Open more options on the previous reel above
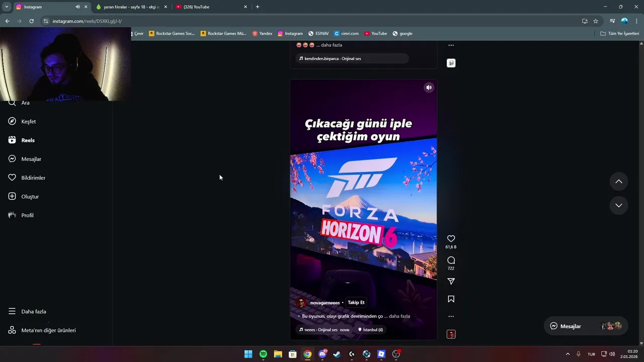 (x=451, y=45)
